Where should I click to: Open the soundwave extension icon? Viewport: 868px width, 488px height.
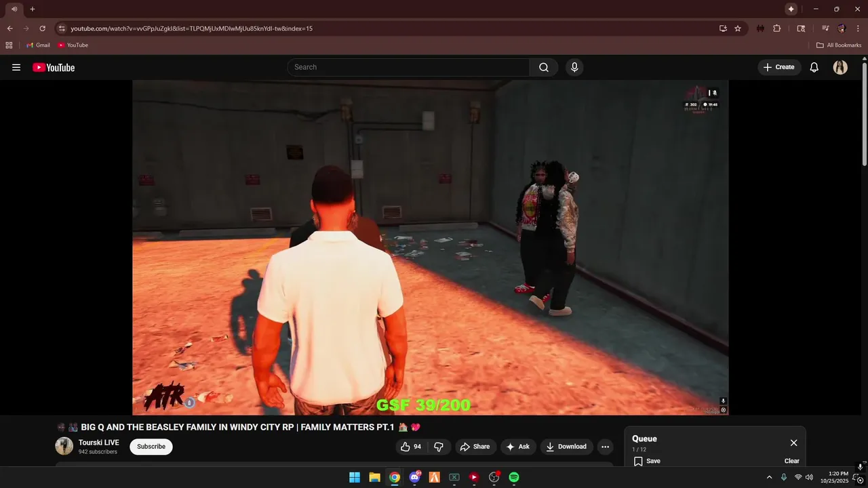tap(760, 28)
